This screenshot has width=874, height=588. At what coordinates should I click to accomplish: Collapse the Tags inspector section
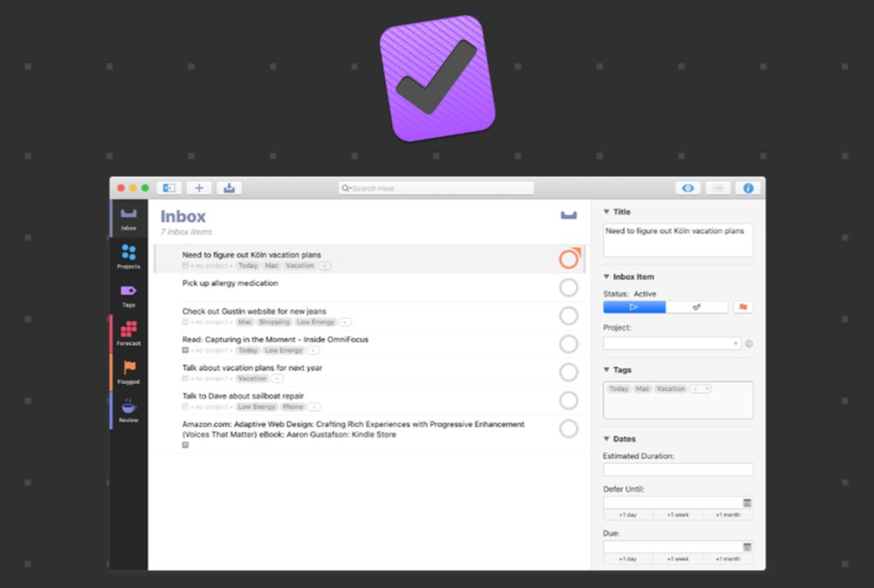click(607, 369)
